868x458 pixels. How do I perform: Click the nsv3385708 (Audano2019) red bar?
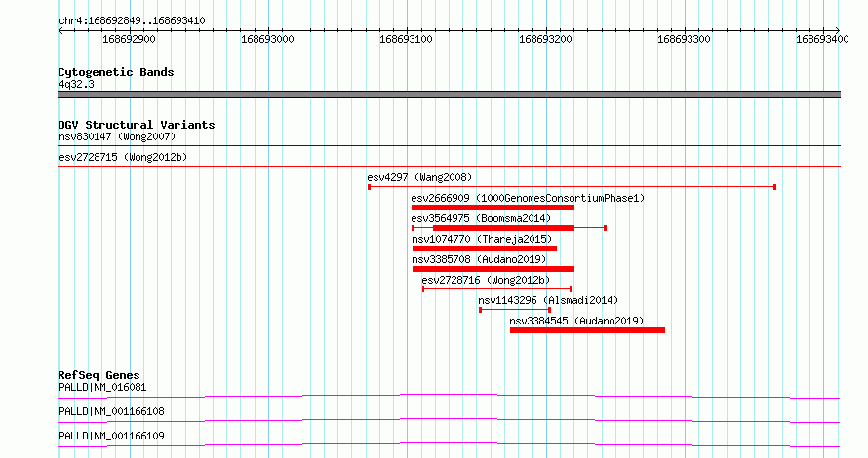point(493,269)
